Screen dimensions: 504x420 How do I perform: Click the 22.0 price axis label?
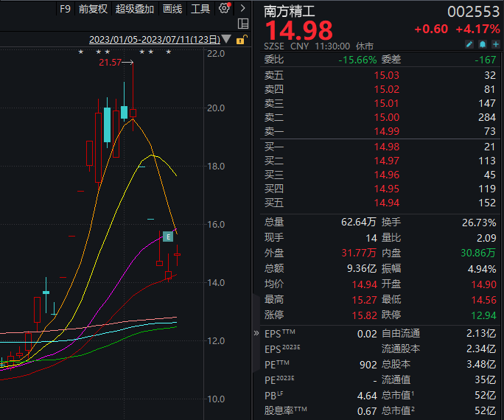coord(216,53)
